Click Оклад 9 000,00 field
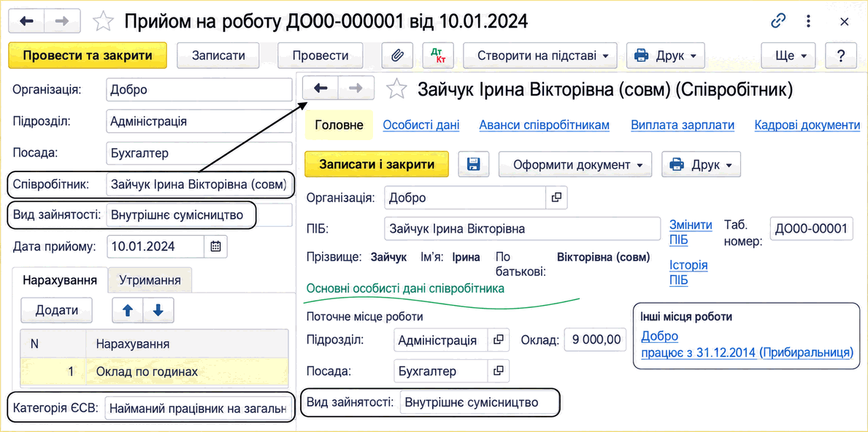This screenshot has height=432, width=868. pyautogui.click(x=595, y=339)
